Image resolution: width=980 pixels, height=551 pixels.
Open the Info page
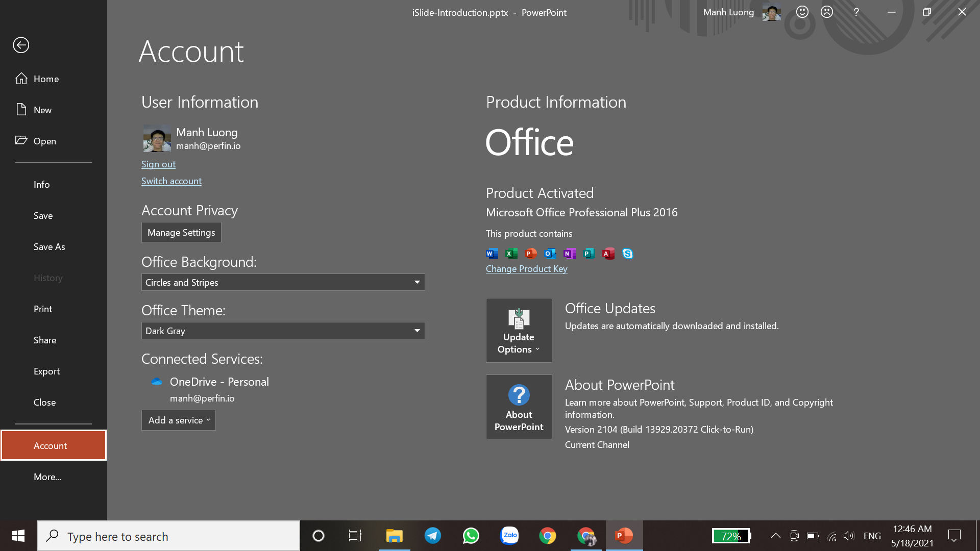tap(54, 184)
